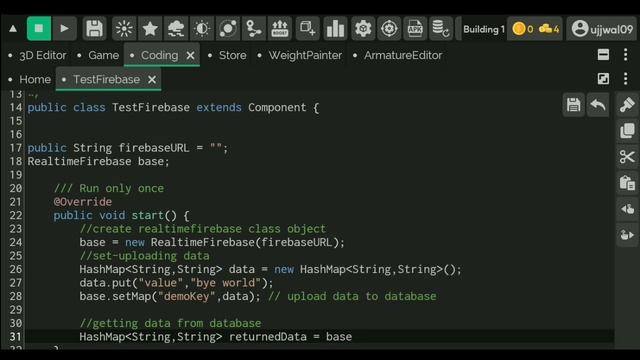Open the database refresh icon

click(441, 29)
